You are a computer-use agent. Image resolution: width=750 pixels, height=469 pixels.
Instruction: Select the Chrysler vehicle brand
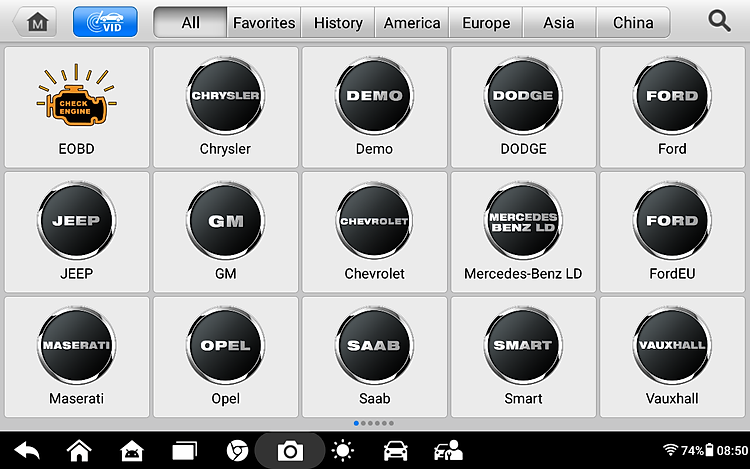(225, 107)
